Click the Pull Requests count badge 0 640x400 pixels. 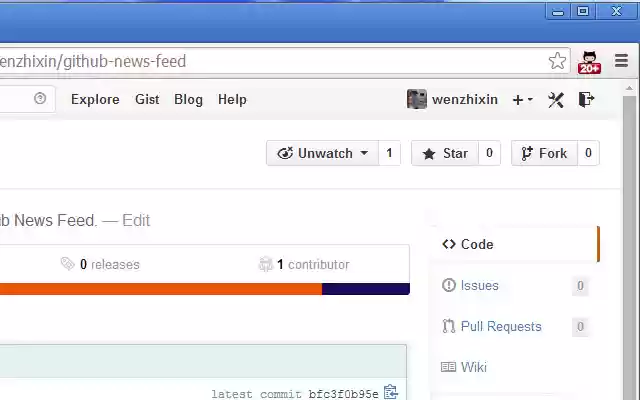(580, 327)
